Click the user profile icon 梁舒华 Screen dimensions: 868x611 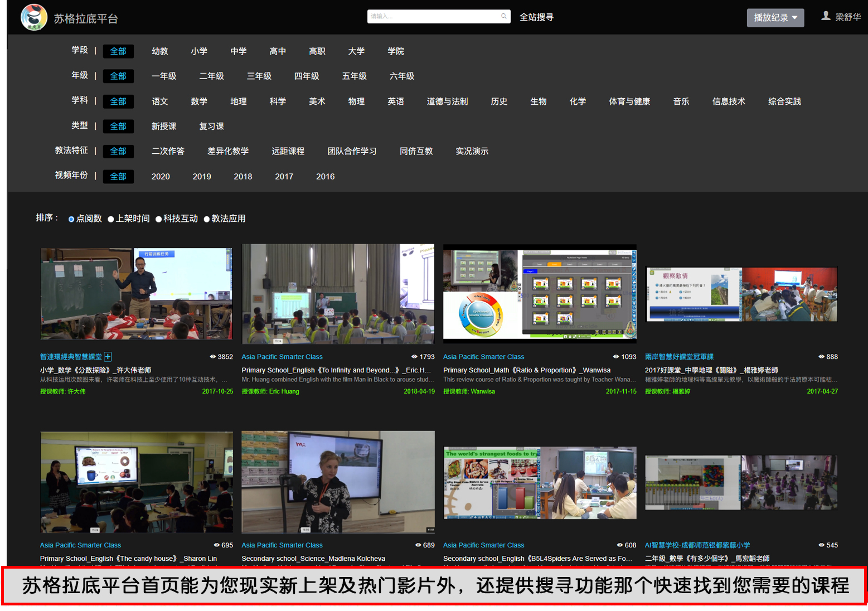(826, 16)
